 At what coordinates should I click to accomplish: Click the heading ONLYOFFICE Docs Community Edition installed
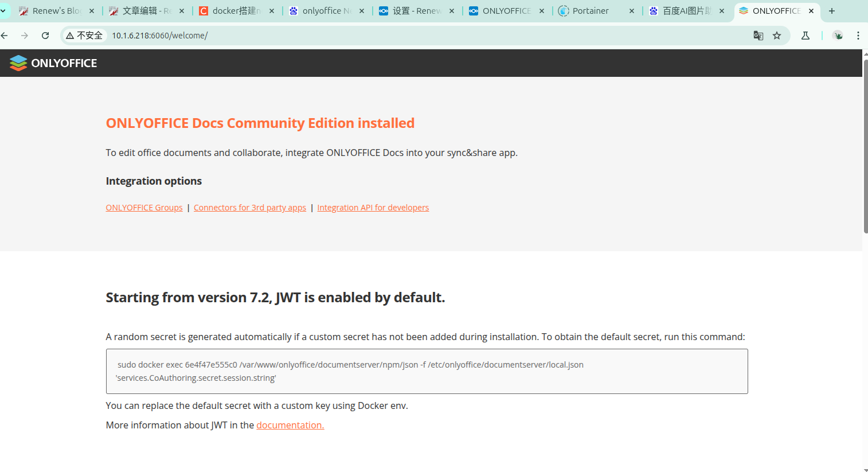point(260,123)
